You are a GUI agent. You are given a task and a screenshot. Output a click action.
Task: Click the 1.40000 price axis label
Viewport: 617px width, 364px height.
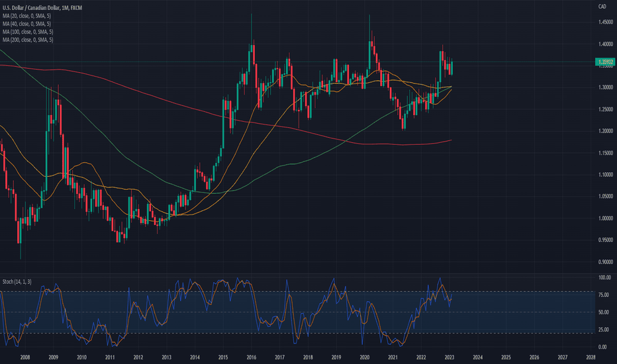coord(606,44)
